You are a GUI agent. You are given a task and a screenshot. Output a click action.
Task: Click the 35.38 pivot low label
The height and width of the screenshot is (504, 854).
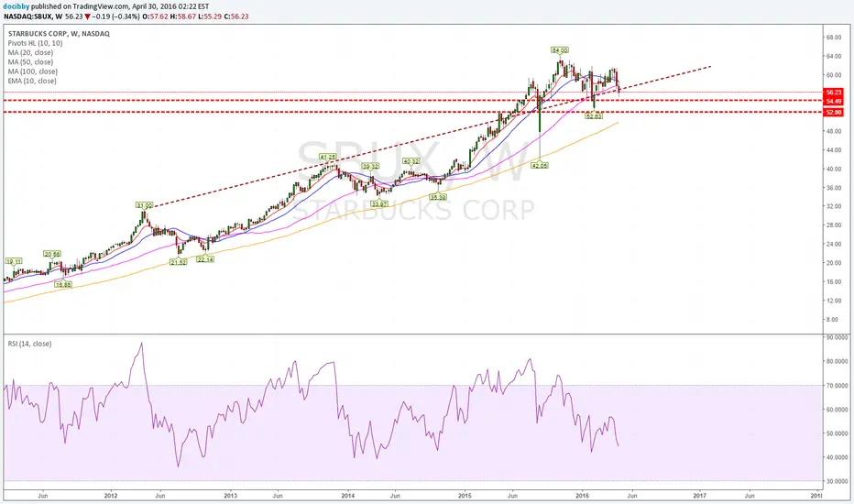point(438,197)
